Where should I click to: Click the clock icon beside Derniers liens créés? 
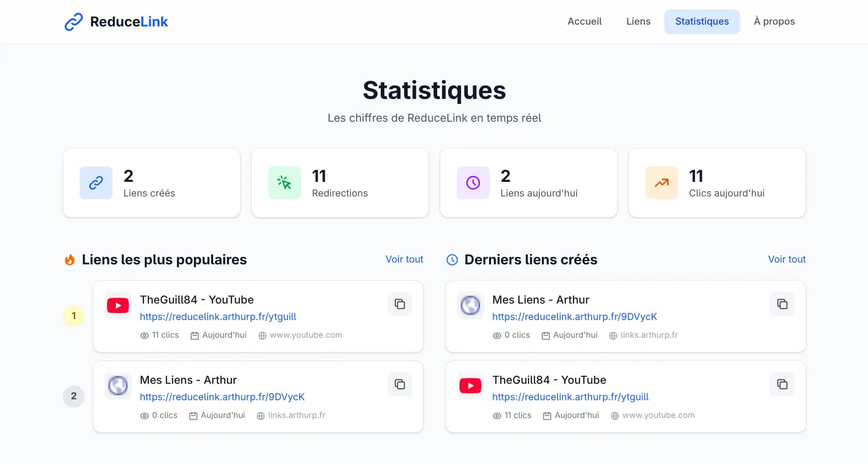[x=452, y=259]
